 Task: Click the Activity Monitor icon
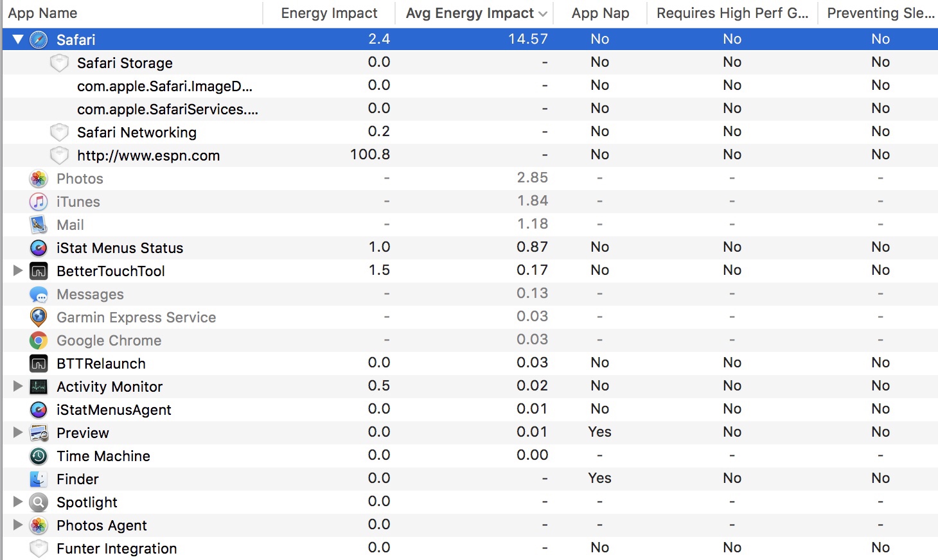[x=39, y=387]
